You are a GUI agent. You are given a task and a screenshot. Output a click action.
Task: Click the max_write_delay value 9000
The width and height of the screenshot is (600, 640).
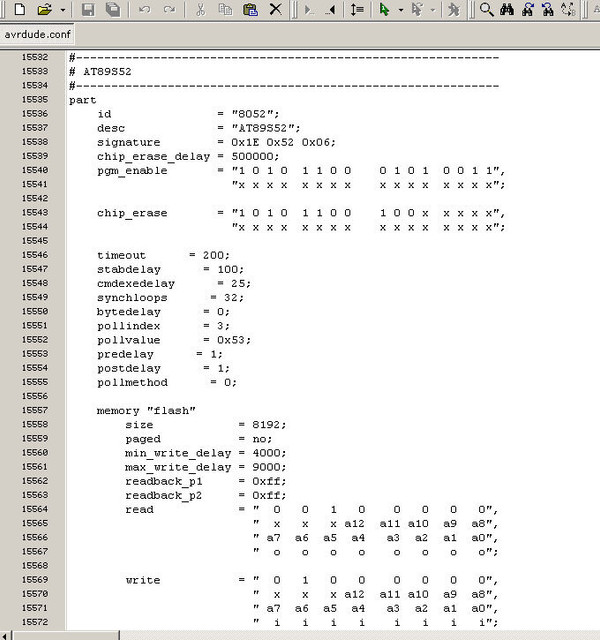[x=269, y=467]
